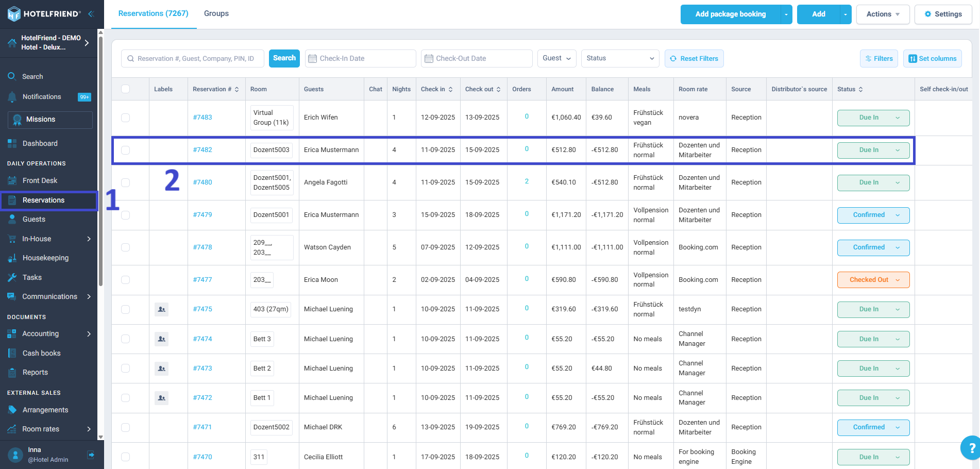Select the checkbox for reservation #7483
This screenshot has width=980, height=469.
pyautogui.click(x=125, y=118)
